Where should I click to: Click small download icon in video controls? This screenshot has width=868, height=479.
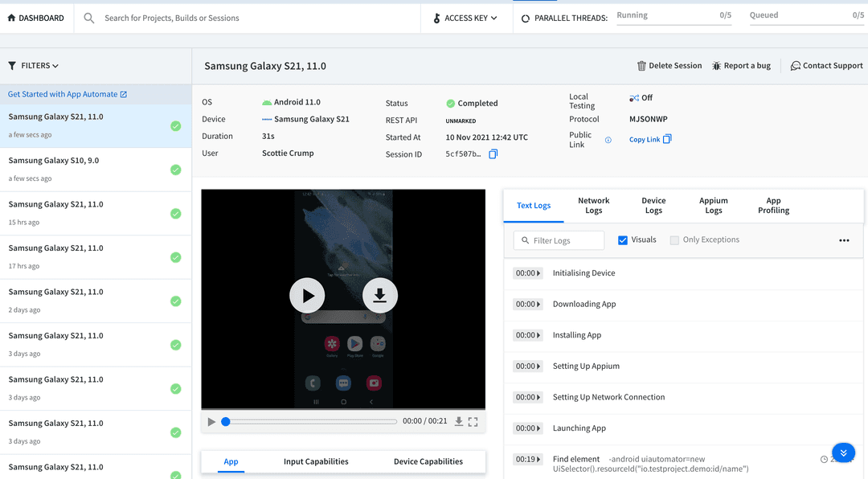pos(458,422)
